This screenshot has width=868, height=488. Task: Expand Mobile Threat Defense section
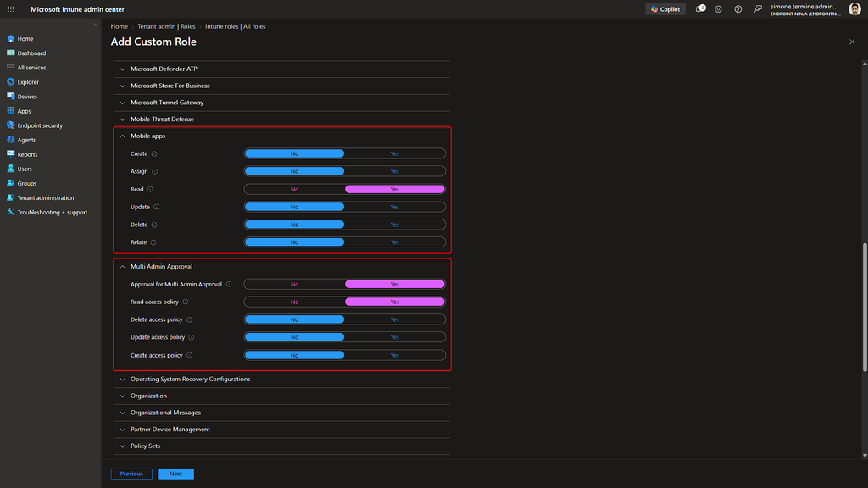tap(281, 119)
